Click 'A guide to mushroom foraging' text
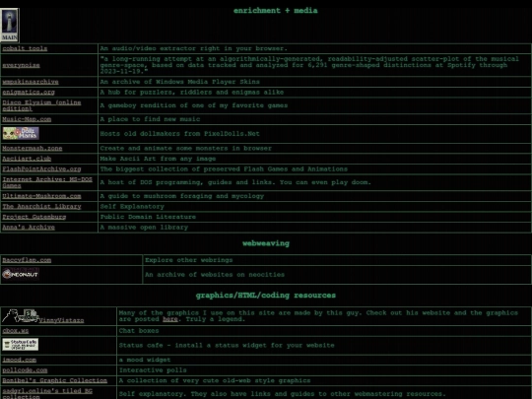 (182, 196)
